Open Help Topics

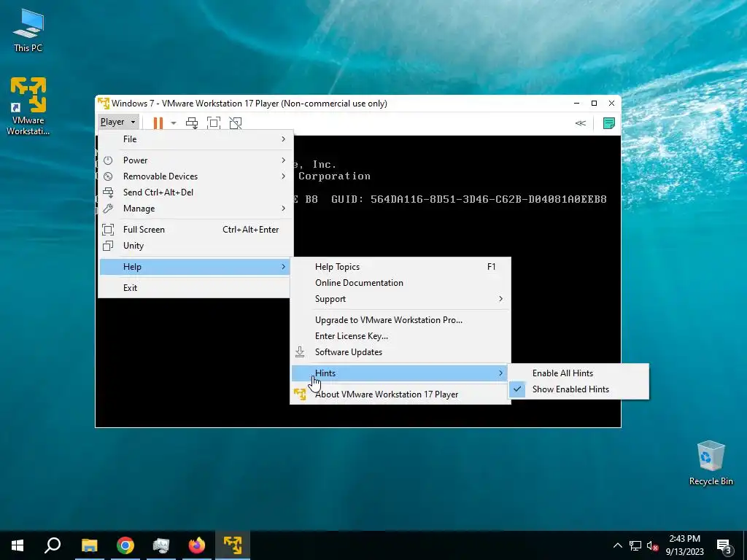point(400,267)
